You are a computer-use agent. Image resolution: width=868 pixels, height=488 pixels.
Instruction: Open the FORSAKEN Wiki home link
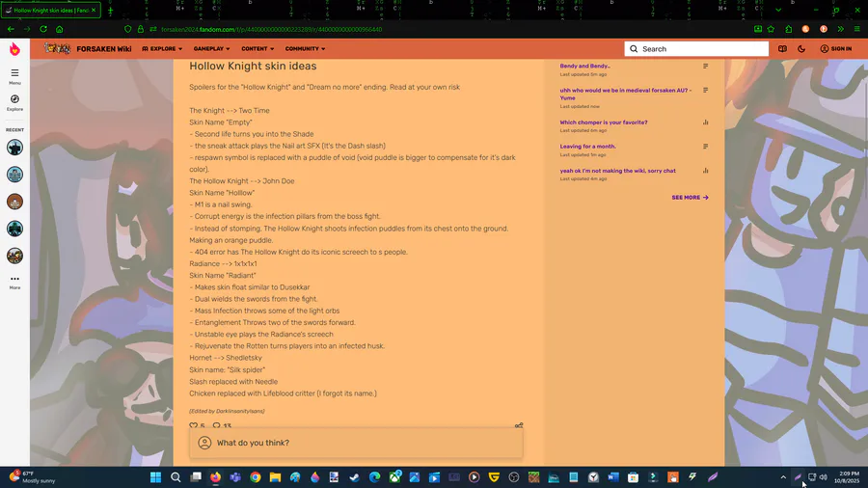104,48
